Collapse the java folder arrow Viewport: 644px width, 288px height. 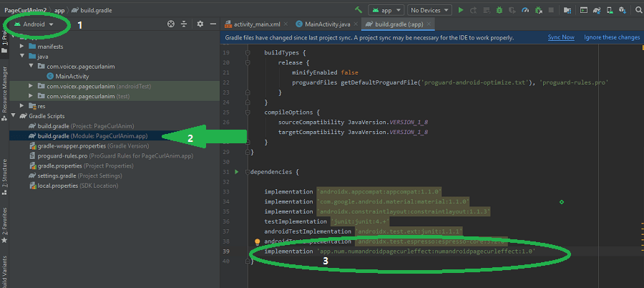point(21,57)
